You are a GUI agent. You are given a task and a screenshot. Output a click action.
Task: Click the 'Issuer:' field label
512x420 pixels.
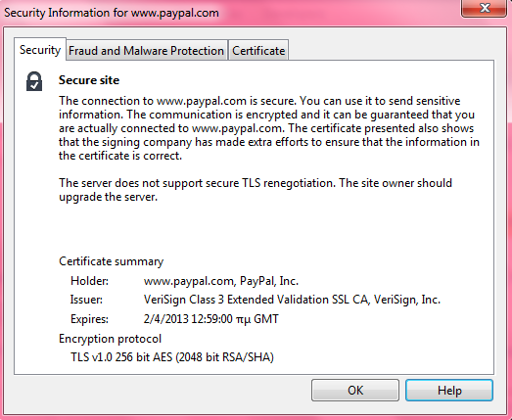point(86,300)
